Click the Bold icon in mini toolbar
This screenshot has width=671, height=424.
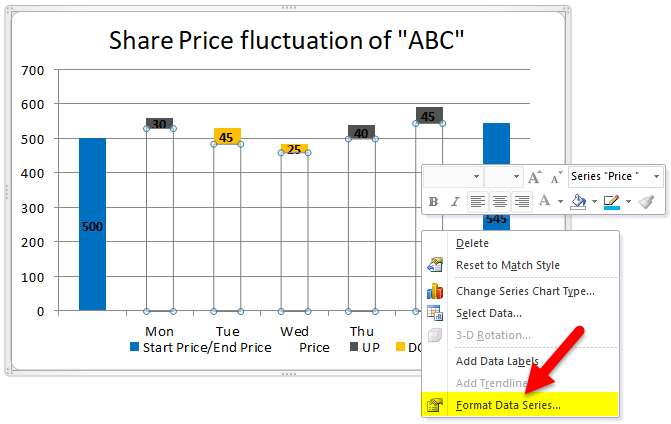(433, 201)
